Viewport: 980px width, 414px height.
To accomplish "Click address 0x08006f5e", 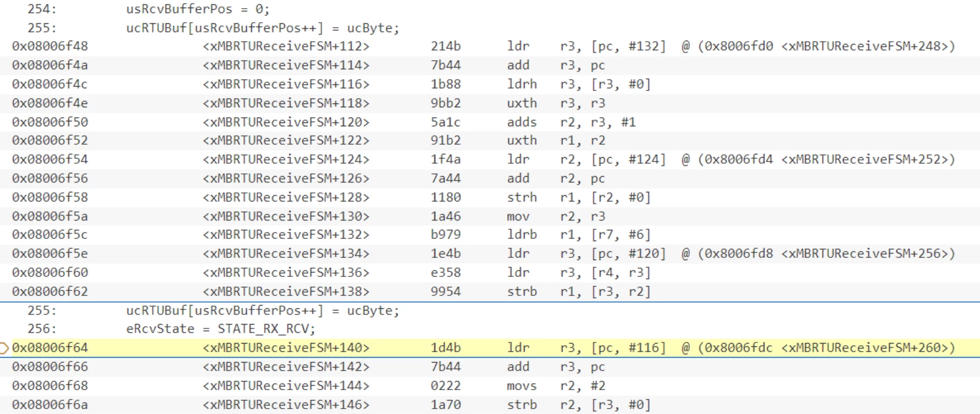I will click(50, 254).
